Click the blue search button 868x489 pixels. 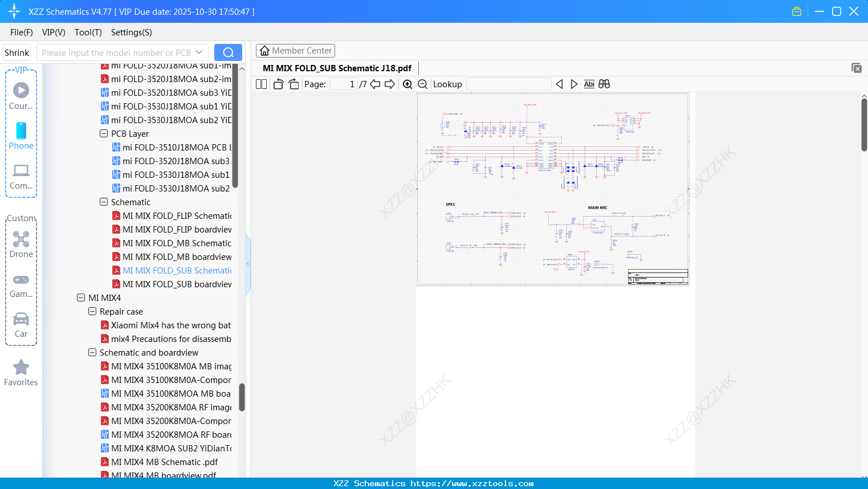[x=228, y=52]
